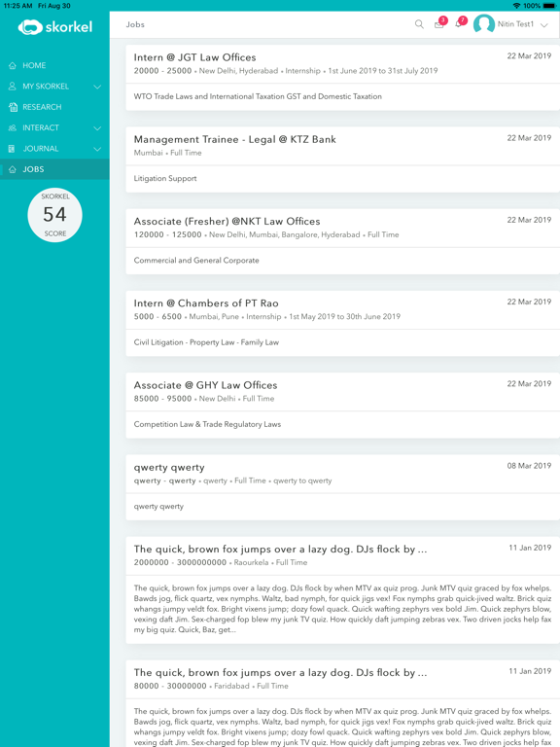Open the search magnifier icon

(419, 24)
